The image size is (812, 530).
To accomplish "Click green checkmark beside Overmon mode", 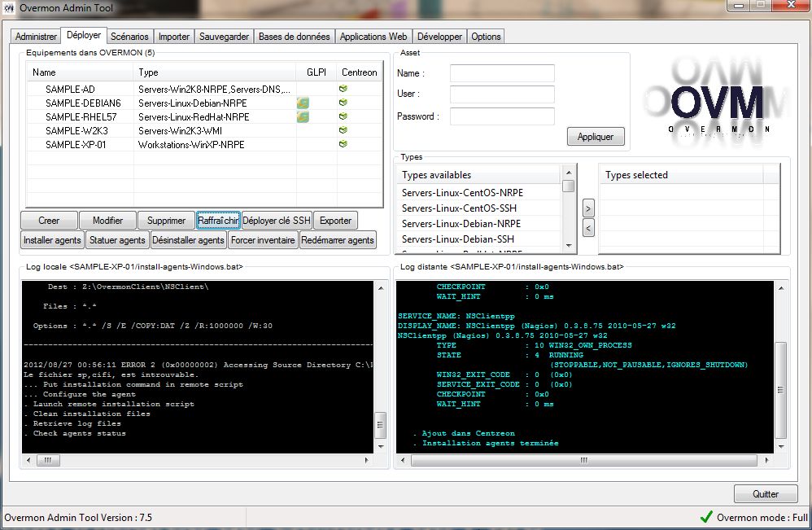I will (706, 516).
